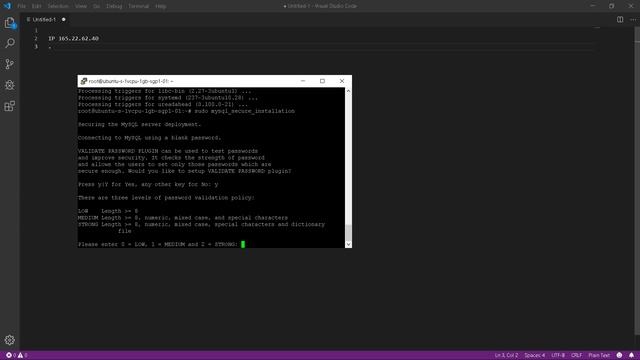Screen dimensions: 640x360
Task: Click Ln 3, Col 2 cursor position
Action: 506,355
